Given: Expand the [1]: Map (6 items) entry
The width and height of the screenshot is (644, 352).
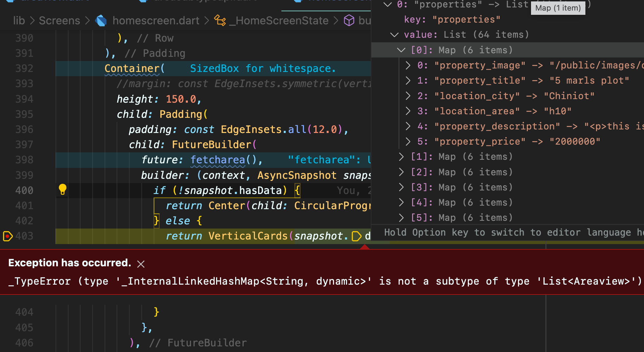Looking at the screenshot, I should (401, 157).
